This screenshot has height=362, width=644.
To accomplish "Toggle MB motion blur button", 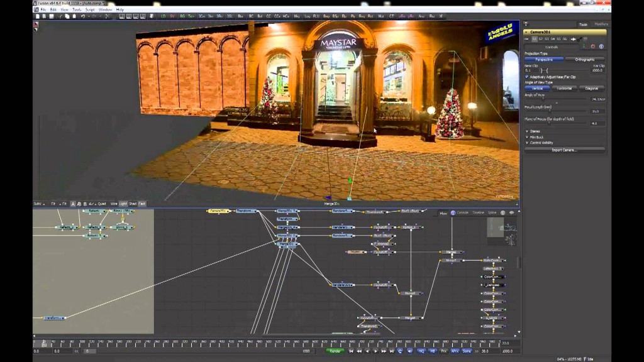I will (x=433, y=351).
